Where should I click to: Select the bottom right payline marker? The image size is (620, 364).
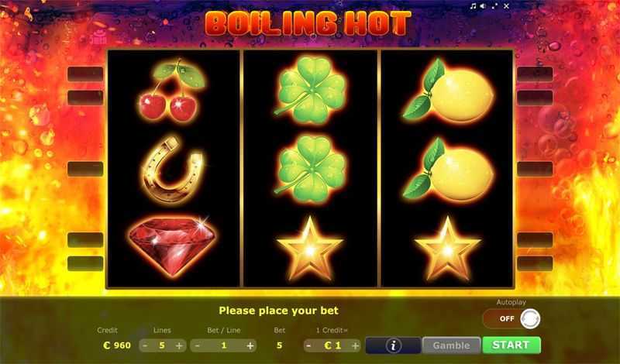(x=535, y=263)
